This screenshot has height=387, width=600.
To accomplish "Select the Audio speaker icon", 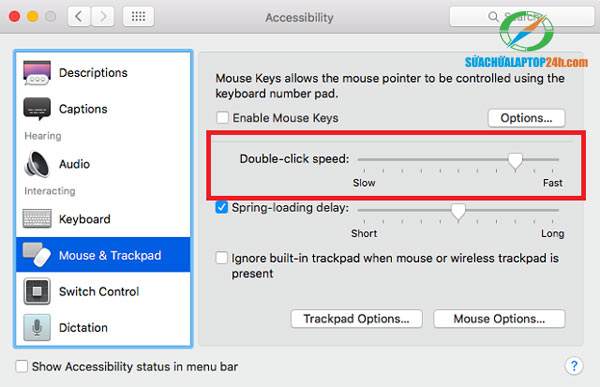I will point(37,164).
